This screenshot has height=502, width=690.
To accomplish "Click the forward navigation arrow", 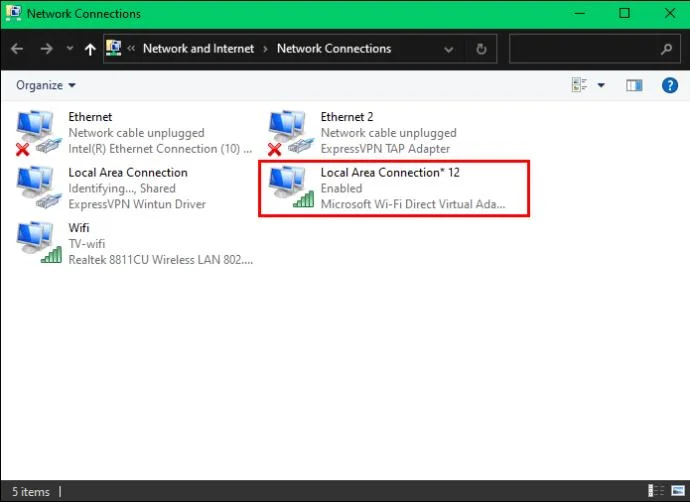I will click(46, 48).
